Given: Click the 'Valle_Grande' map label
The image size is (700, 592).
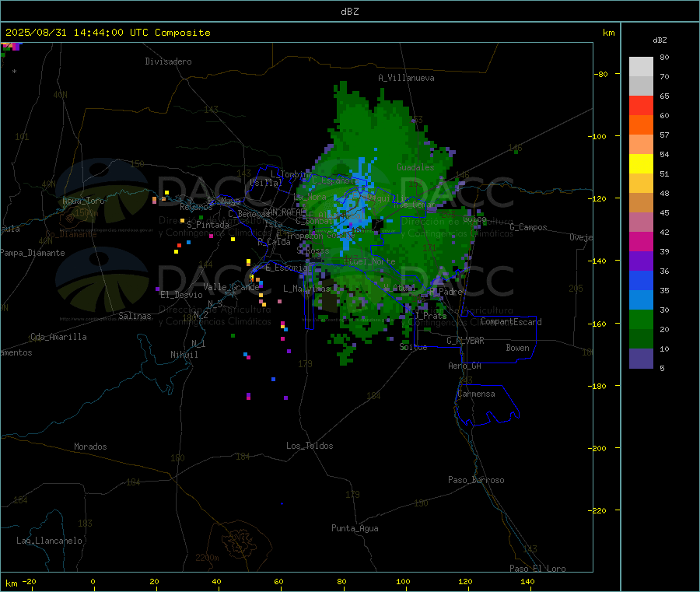Looking at the screenshot, I should 231,287.
